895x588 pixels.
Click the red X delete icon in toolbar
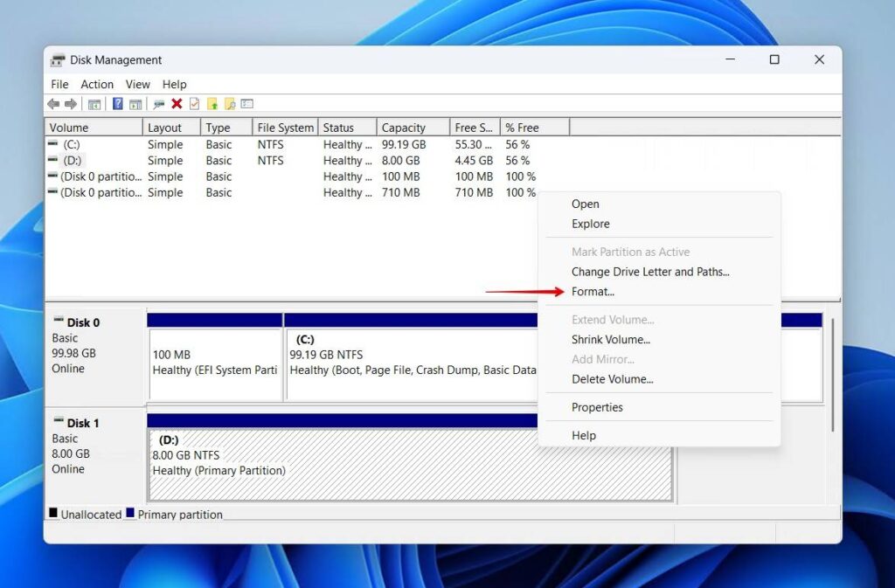pos(175,104)
